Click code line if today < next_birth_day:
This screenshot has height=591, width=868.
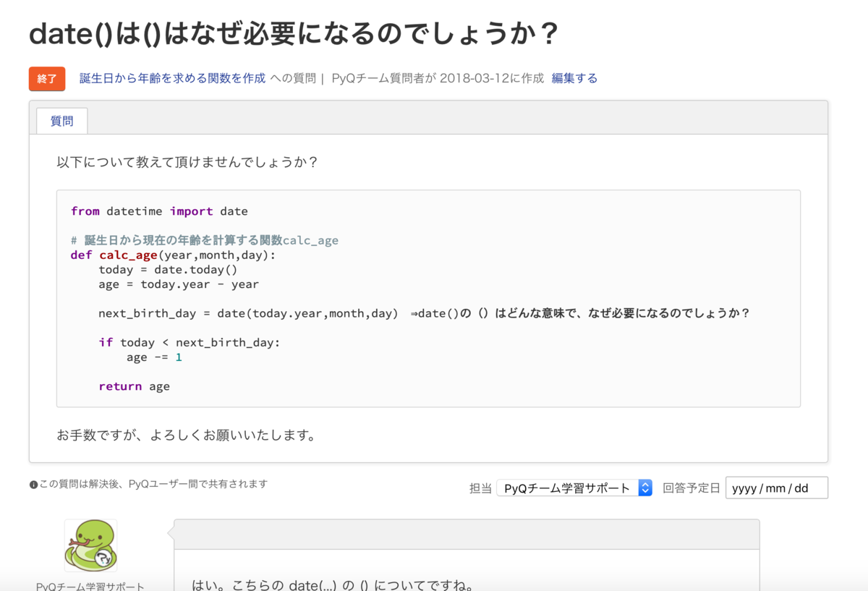pyautogui.click(x=189, y=342)
